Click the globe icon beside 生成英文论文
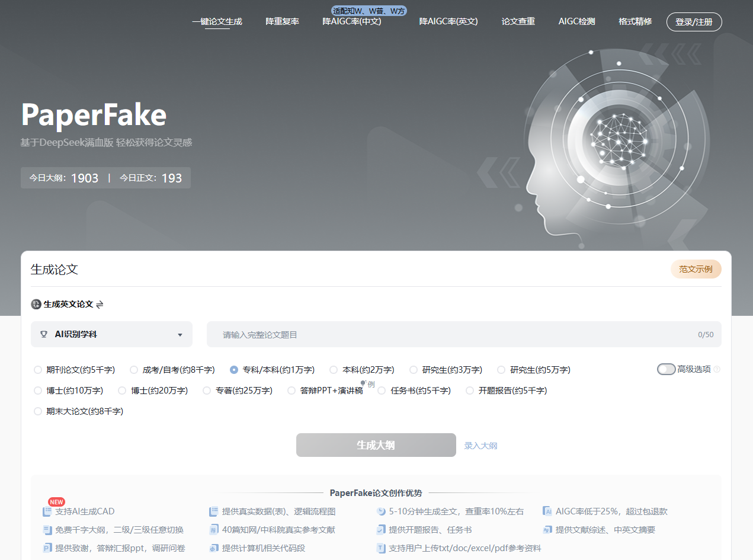This screenshot has width=753, height=560. tap(36, 304)
